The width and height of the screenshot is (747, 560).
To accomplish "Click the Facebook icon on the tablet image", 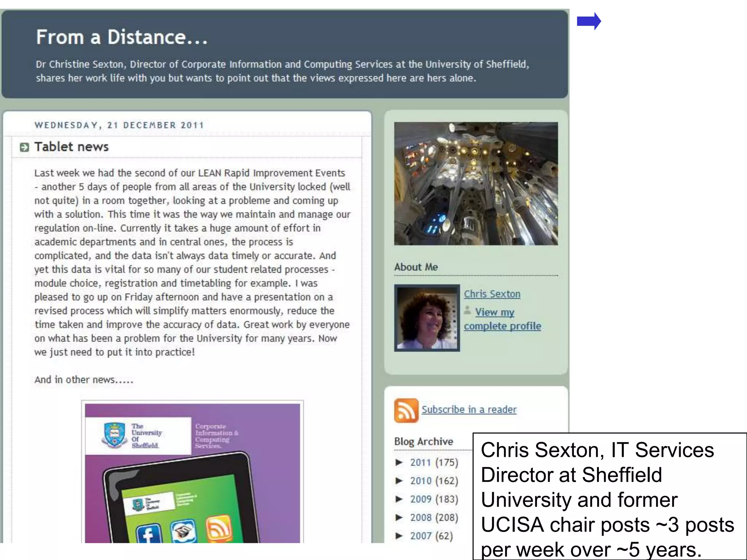I will pyautogui.click(x=148, y=534).
